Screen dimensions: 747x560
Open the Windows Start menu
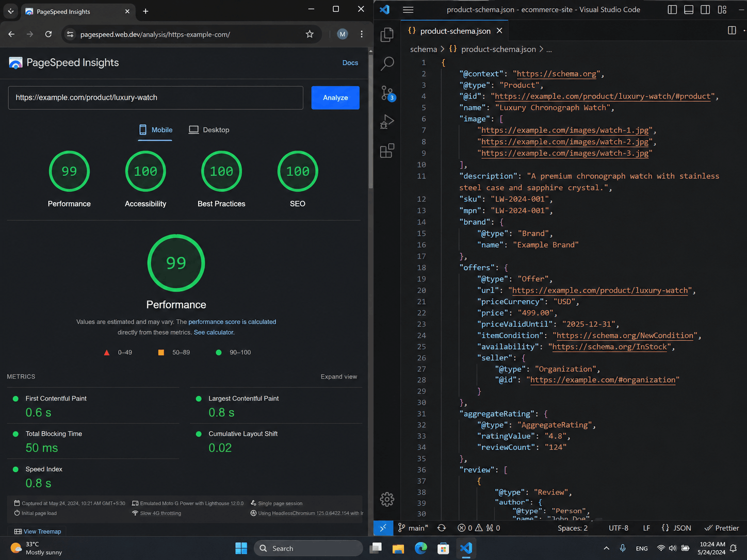[x=241, y=548]
